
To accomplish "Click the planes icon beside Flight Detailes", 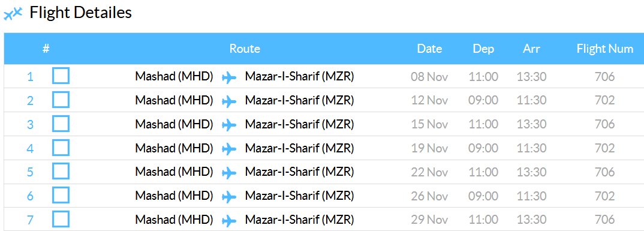I will click(x=13, y=14).
